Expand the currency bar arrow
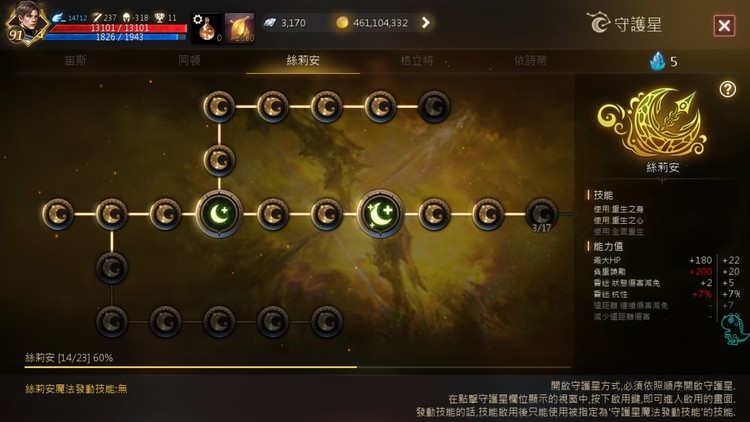 tap(425, 22)
